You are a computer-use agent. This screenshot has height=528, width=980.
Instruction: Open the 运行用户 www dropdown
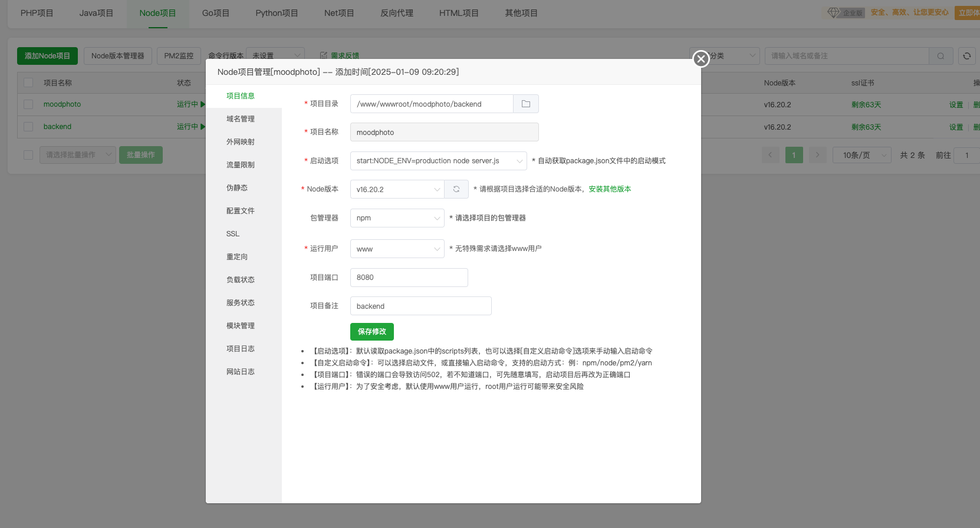click(397, 249)
